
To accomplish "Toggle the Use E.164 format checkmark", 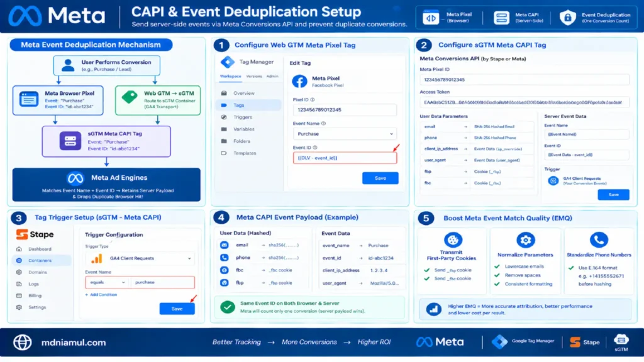I will (571, 268).
